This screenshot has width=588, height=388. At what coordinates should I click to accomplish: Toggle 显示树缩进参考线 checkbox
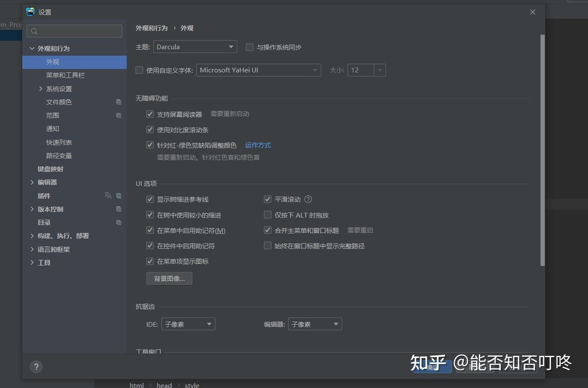click(x=150, y=199)
